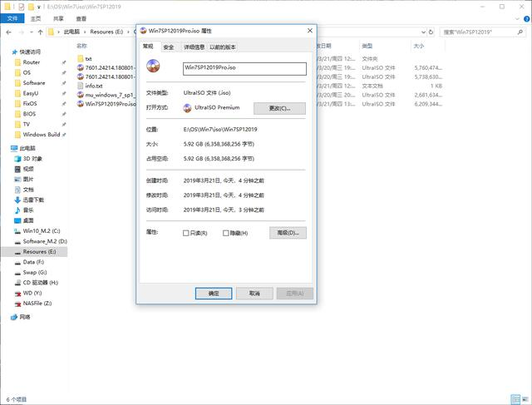Click the Xunlei downloads icon in sidebar
The height and width of the screenshot is (405, 532).
coord(17,200)
